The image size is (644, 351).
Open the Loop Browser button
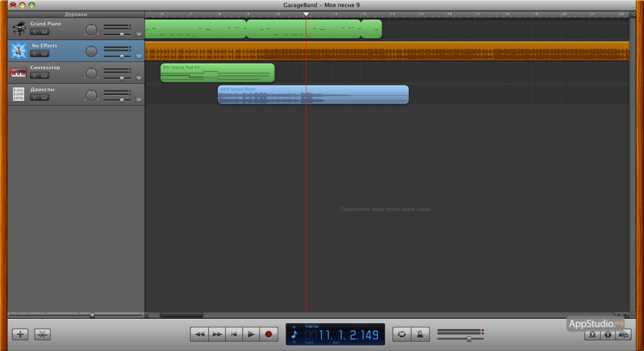point(592,335)
